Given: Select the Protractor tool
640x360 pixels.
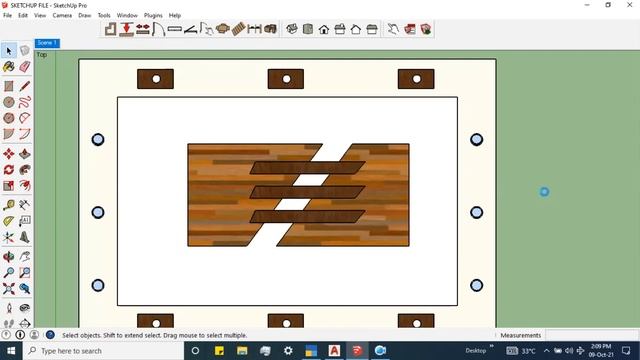Looking at the screenshot, I should (9, 221).
